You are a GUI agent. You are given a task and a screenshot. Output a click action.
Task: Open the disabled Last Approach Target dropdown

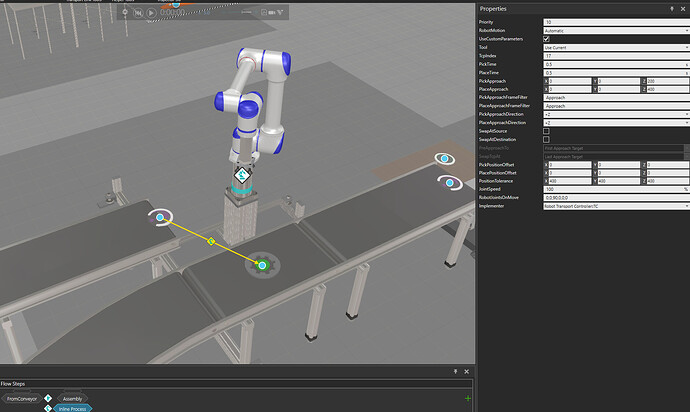click(x=616, y=157)
